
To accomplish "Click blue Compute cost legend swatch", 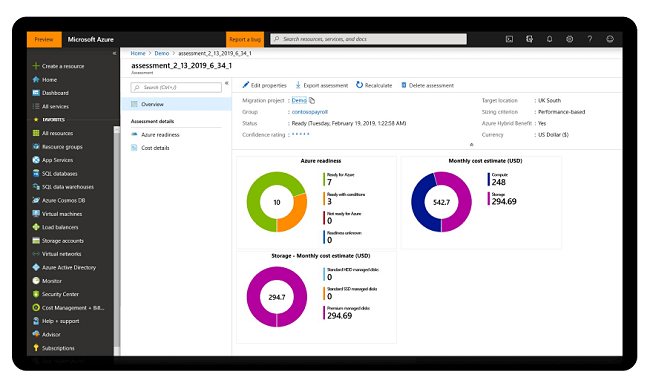I will [489, 179].
